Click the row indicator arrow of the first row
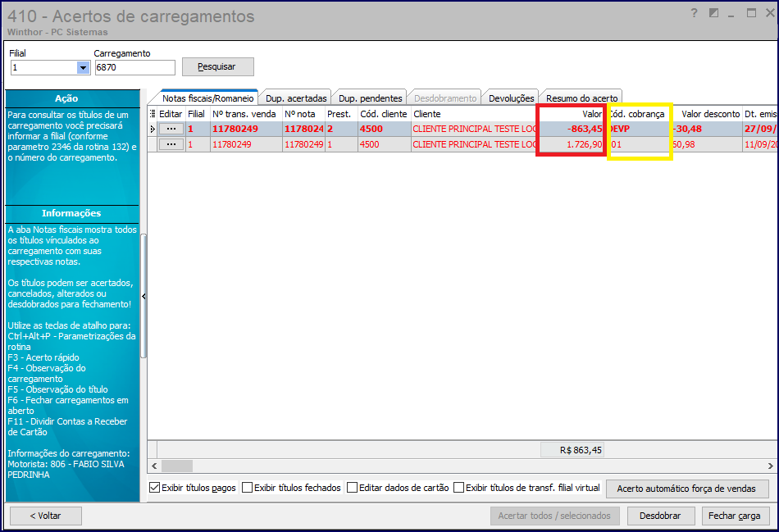 tap(153, 129)
